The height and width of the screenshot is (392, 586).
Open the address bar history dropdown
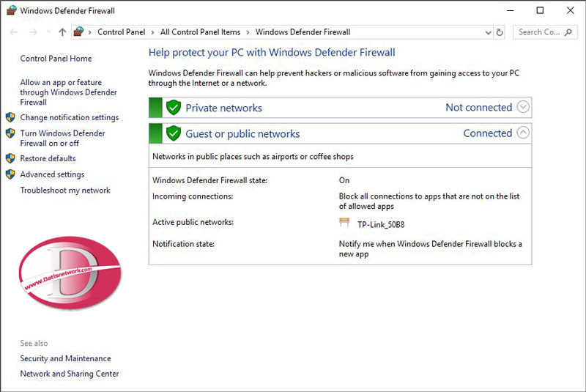click(x=488, y=32)
